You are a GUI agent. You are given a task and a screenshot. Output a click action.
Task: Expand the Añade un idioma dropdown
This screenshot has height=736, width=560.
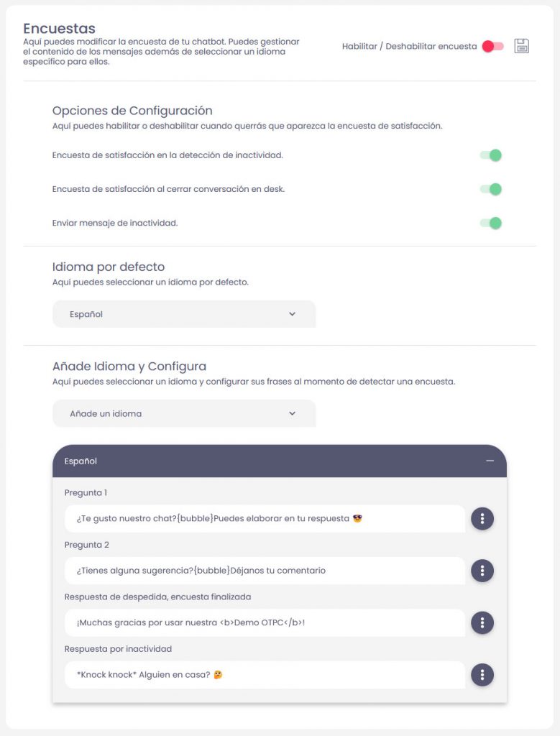click(184, 414)
